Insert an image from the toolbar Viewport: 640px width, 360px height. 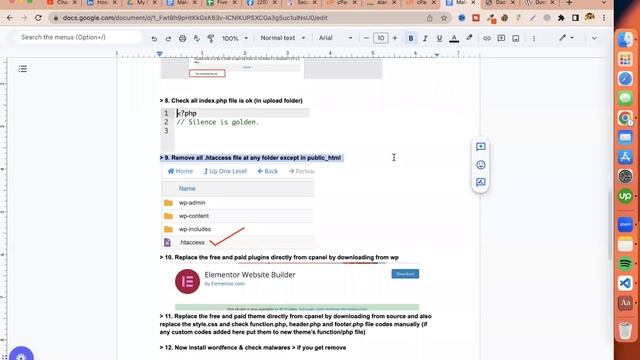coord(516,38)
